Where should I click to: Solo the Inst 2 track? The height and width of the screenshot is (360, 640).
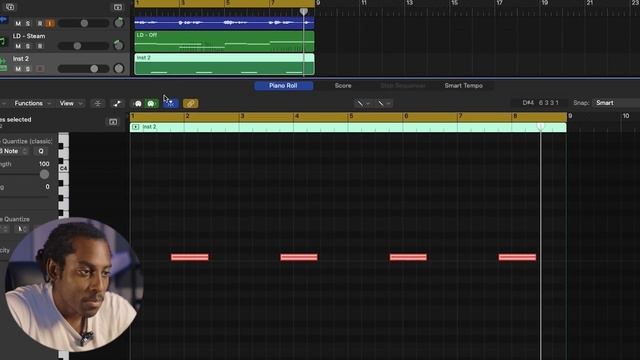[28, 69]
